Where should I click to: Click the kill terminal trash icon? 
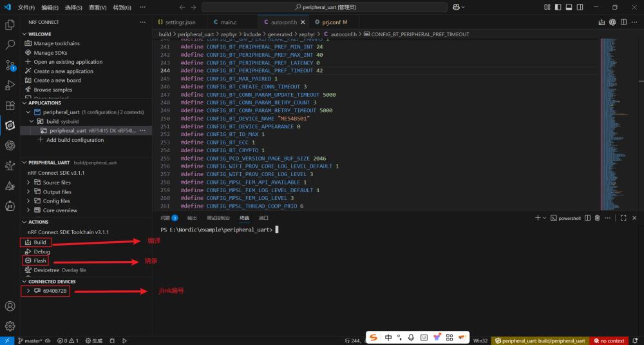[x=597, y=218]
